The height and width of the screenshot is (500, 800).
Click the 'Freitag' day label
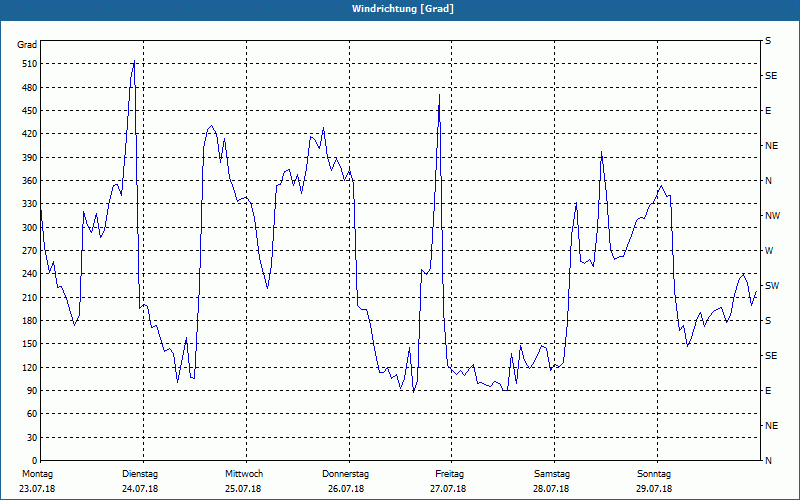(x=449, y=474)
